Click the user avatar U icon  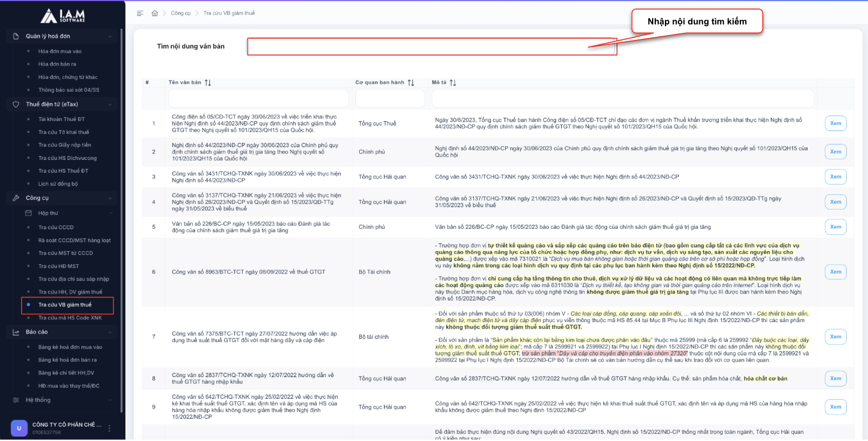click(19, 428)
